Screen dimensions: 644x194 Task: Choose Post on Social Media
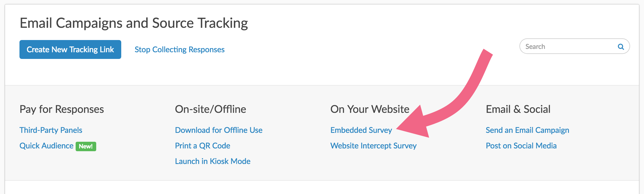click(521, 146)
